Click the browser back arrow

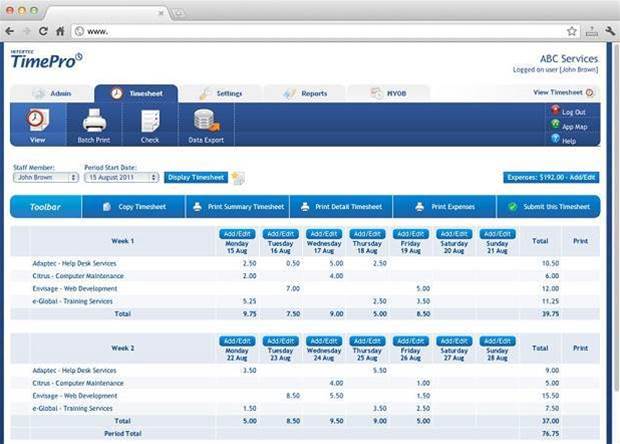(9, 31)
